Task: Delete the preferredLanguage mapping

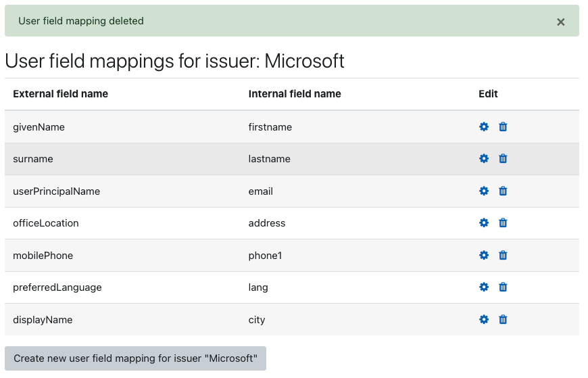Action: pyautogui.click(x=503, y=287)
